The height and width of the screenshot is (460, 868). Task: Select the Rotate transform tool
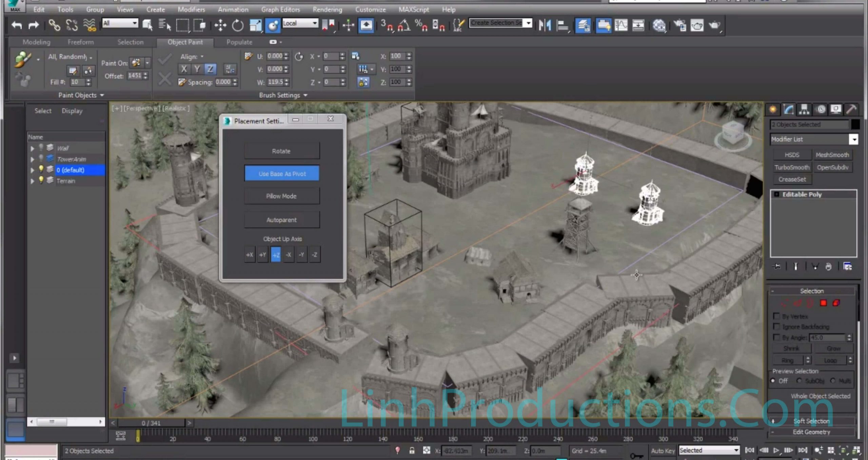point(237,25)
